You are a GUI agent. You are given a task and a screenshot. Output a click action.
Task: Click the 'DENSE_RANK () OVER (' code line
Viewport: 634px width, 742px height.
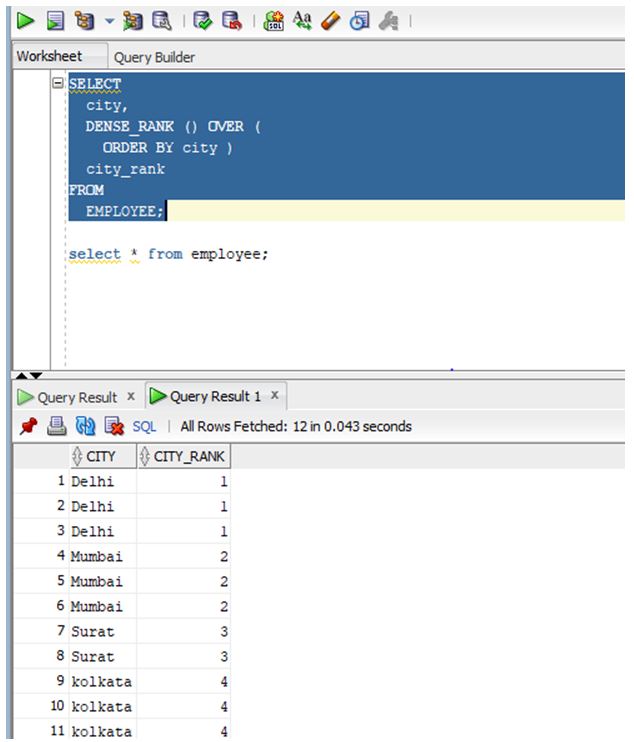pyautogui.click(x=173, y=126)
